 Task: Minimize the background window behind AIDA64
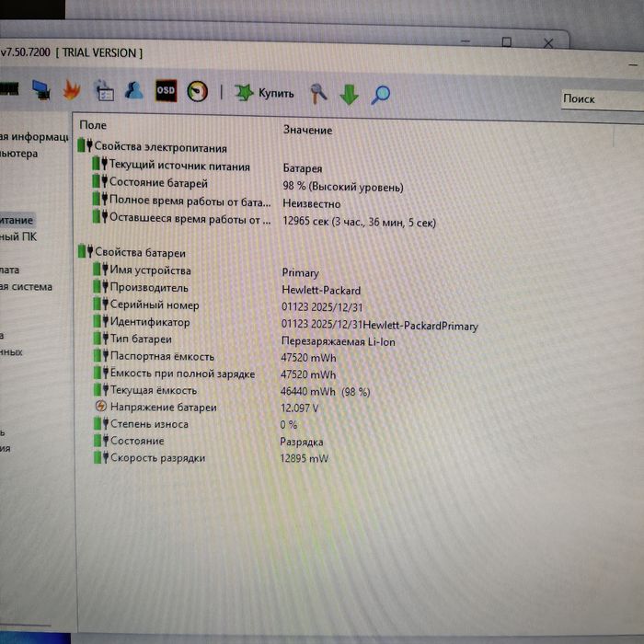466,41
